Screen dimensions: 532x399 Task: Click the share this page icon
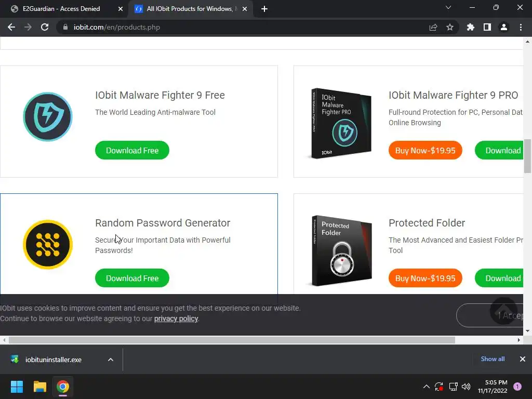tap(433, 27)
